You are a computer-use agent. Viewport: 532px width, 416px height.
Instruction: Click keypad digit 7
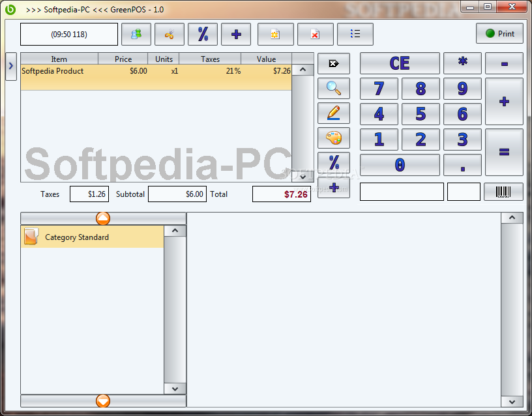click(x=379, y=89)
